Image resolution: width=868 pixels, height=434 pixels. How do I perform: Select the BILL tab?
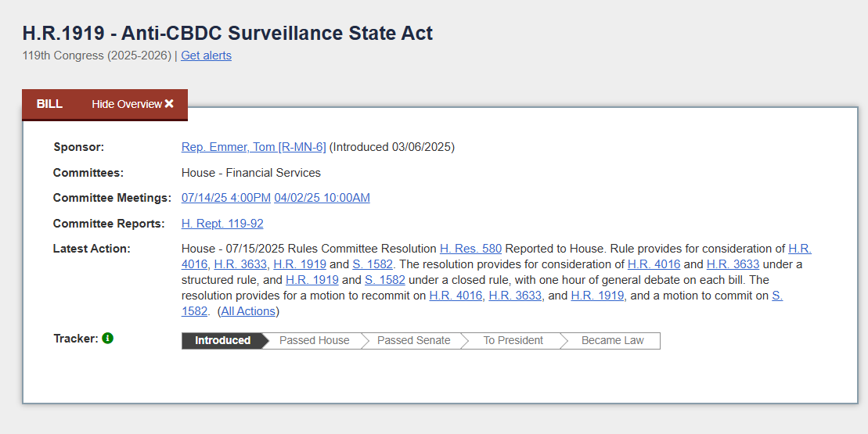(49, 104)
